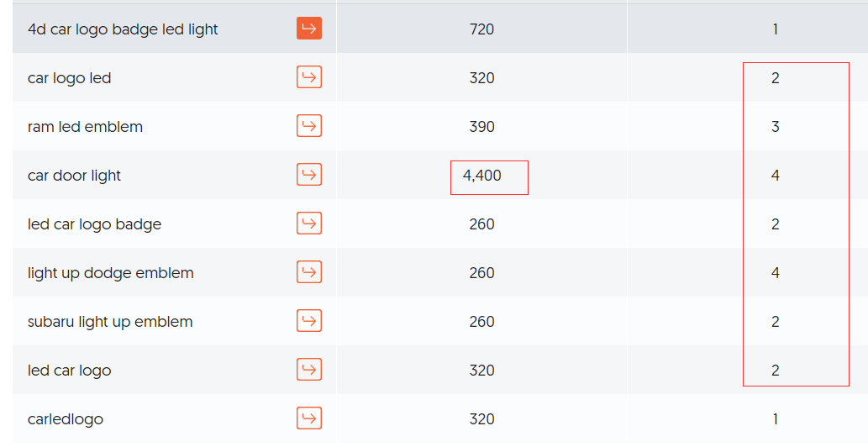Click rank value 3 for ram led emblem
The height and width of the screenshot is (447, 868).
(775, 127)
